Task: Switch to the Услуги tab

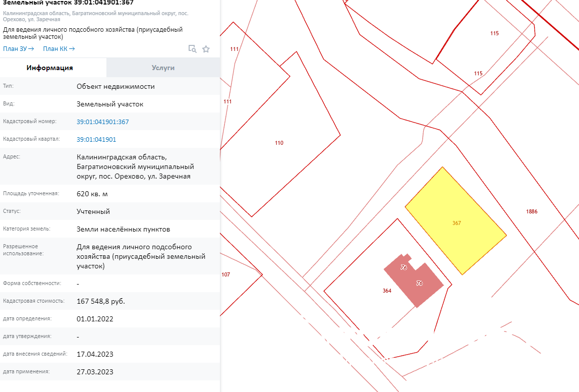Action: (x=163, y=68)
